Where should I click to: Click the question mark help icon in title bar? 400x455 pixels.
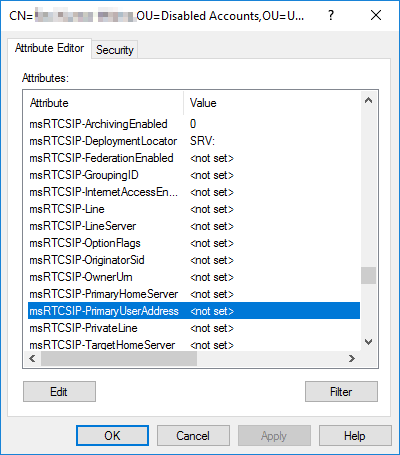tap(331, 15)
